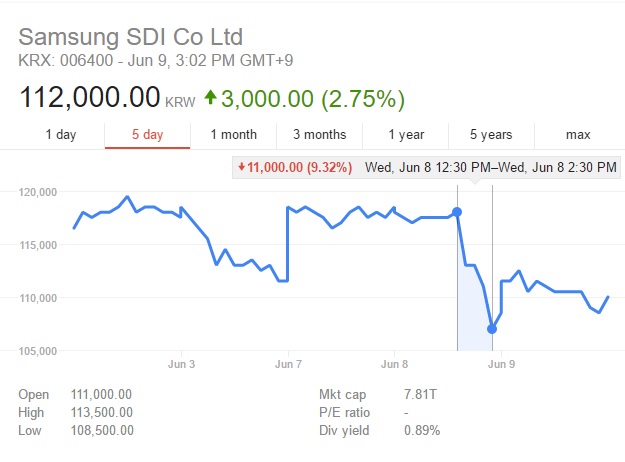Select the max time range
Screen dimensions: 625x462
(x=578, y=135)
